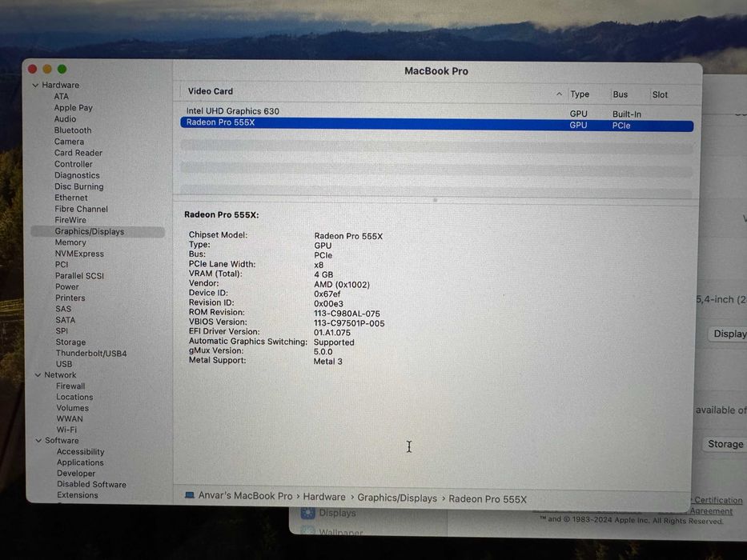Open Applications under Software
The width and height of the screenshot is (747, 560).
(x=81, y=463)
